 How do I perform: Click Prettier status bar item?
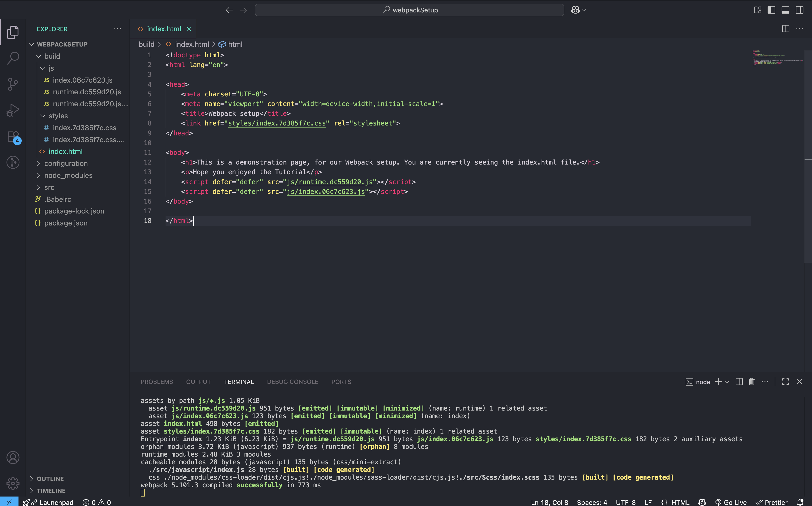click(x=772, y=502)
